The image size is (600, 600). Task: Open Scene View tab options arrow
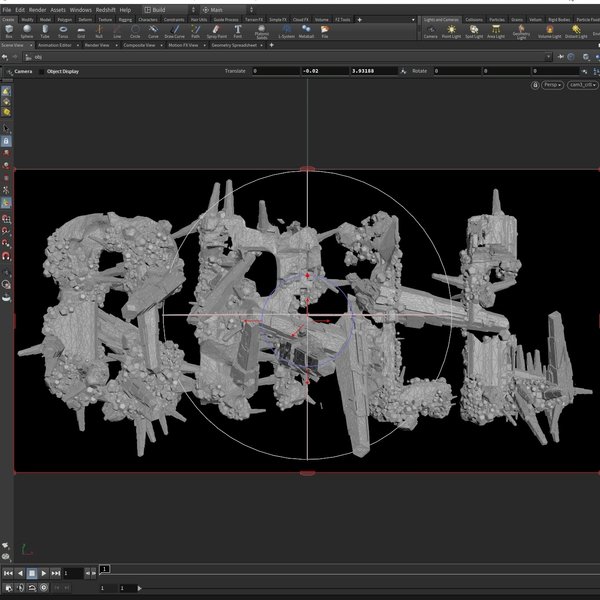click(31, 45)
